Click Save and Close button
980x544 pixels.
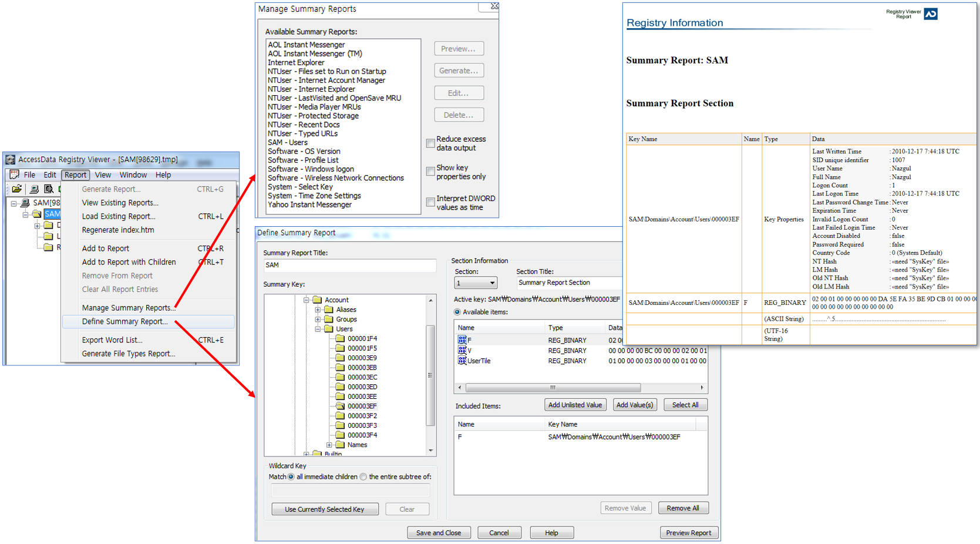(439, 533)
